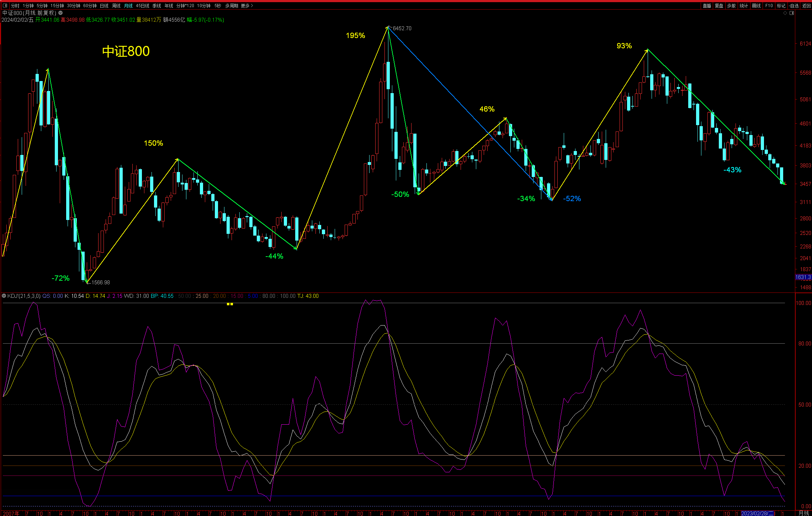Expand the 中证800 title dropdown arrow
The image size is (812, 516).
click(x=60, y=13)
